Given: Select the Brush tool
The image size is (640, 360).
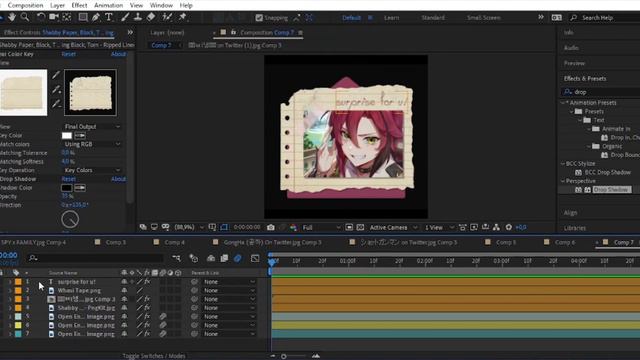Looking at the screenshot, I should 125,17.
